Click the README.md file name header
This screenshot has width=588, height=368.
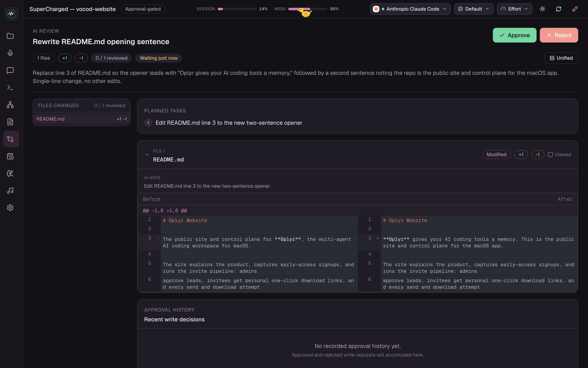[x=168, y=160]
